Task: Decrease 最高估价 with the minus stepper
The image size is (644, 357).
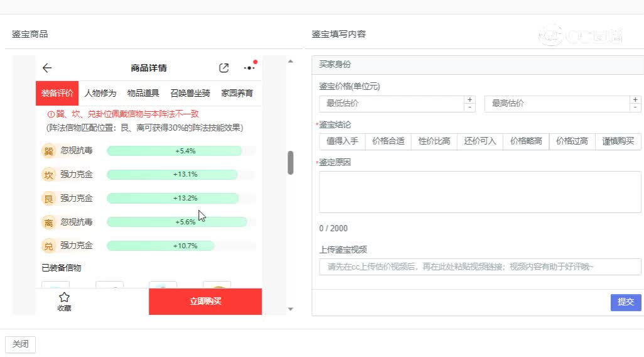Action: pos(636,107)
